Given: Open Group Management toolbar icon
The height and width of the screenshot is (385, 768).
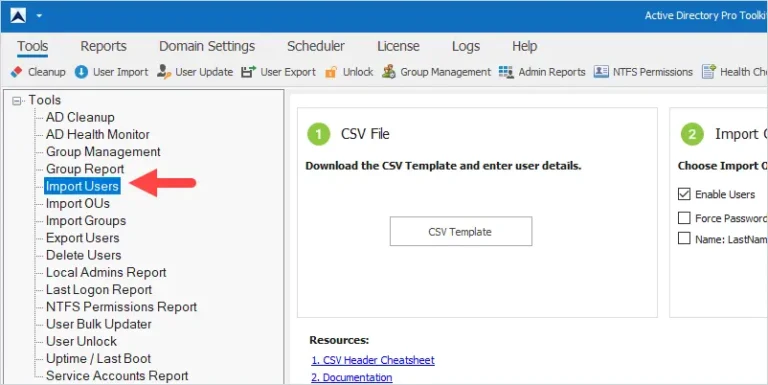Looking at the screenshot, I should coord(389,72).
